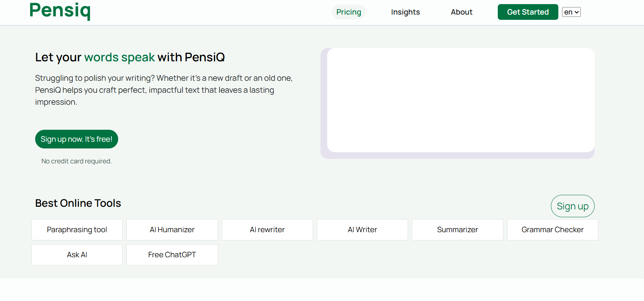644x301 pixels.
Task: Open the Grammar Checker tool
Action: [553, 230]
